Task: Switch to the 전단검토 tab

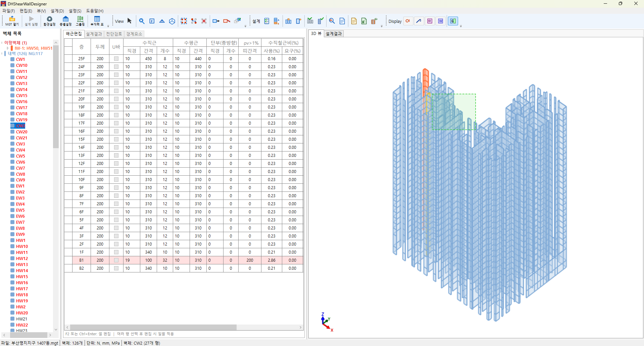Action: click(x=114, y=34)
